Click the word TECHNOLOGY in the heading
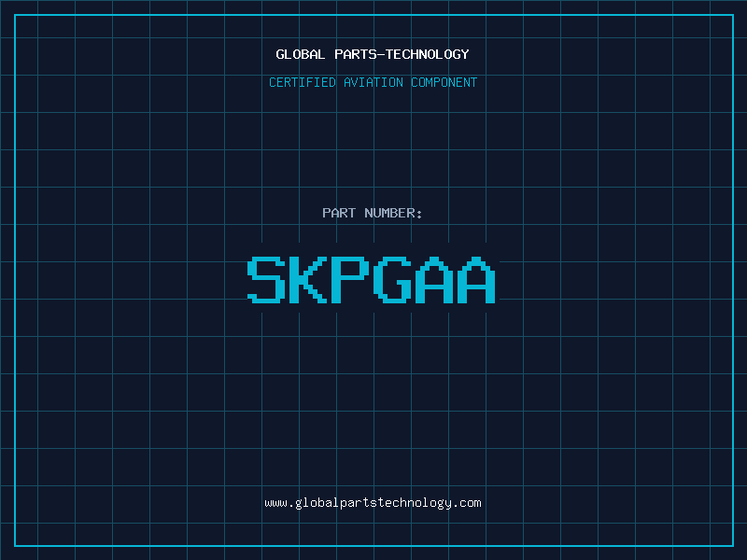The width and height of the screenshot is (747, 560). (428, 54)
